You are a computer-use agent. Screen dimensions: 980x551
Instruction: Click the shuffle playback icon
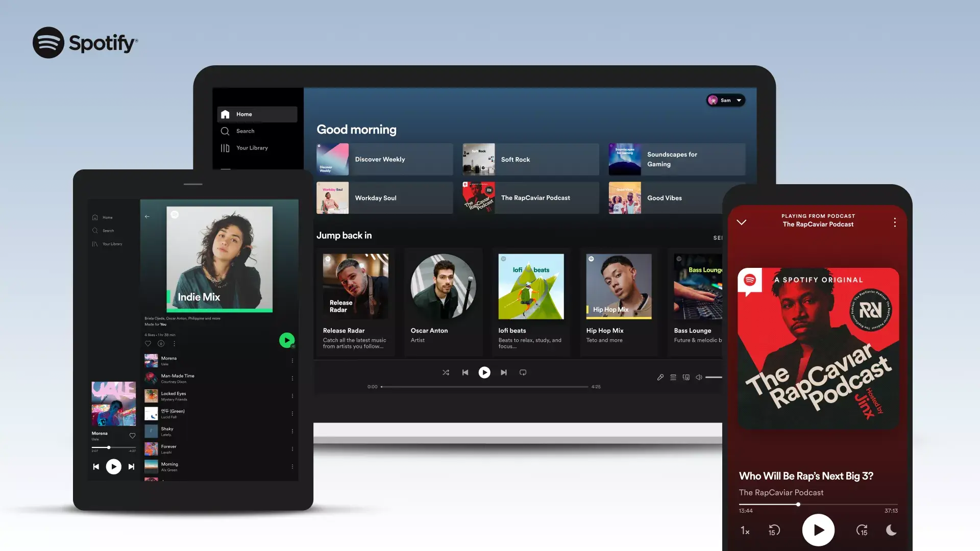pos(446,372)
